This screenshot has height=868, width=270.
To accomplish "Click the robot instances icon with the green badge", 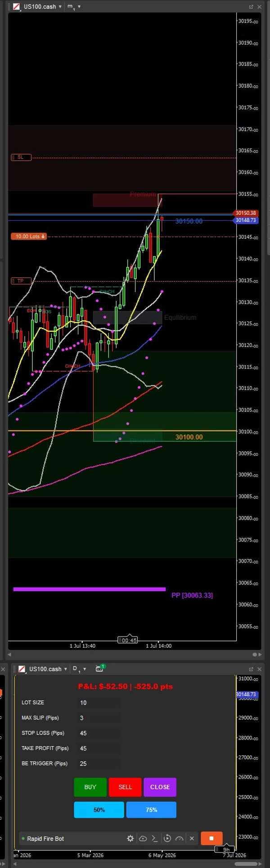I will pos(99,668).
